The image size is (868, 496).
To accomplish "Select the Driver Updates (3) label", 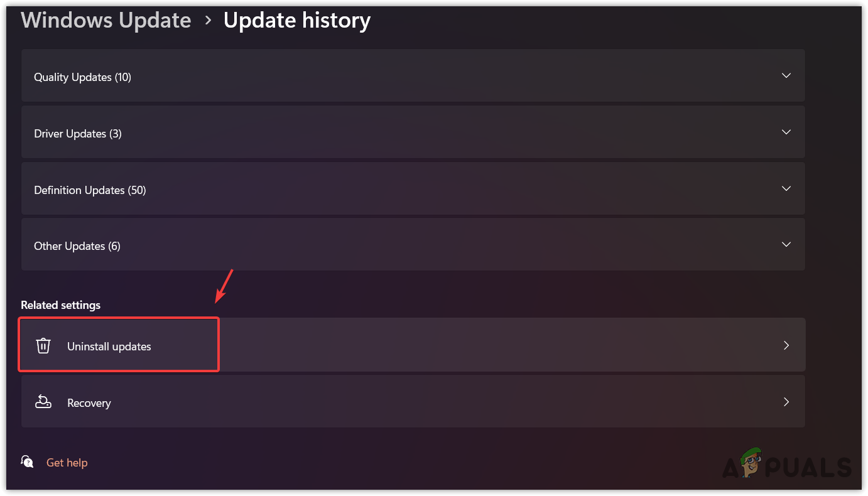I will pos(78,134).
